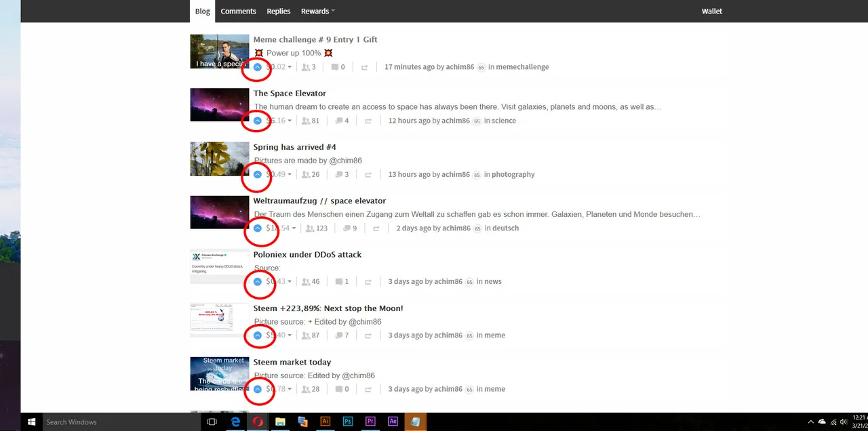Show voters of Poloniex under DDoS attack

pyautogui.click(x=306, y=282)
